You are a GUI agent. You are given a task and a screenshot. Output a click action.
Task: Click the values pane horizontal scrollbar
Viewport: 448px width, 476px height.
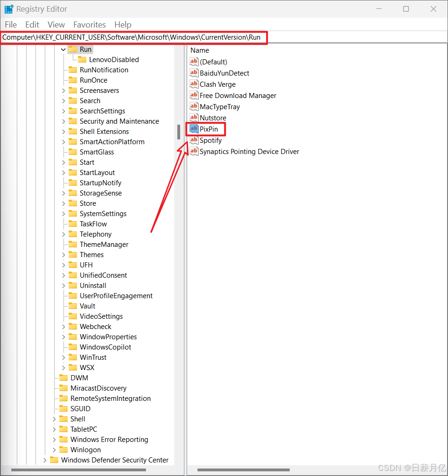[x=244, y=470]
